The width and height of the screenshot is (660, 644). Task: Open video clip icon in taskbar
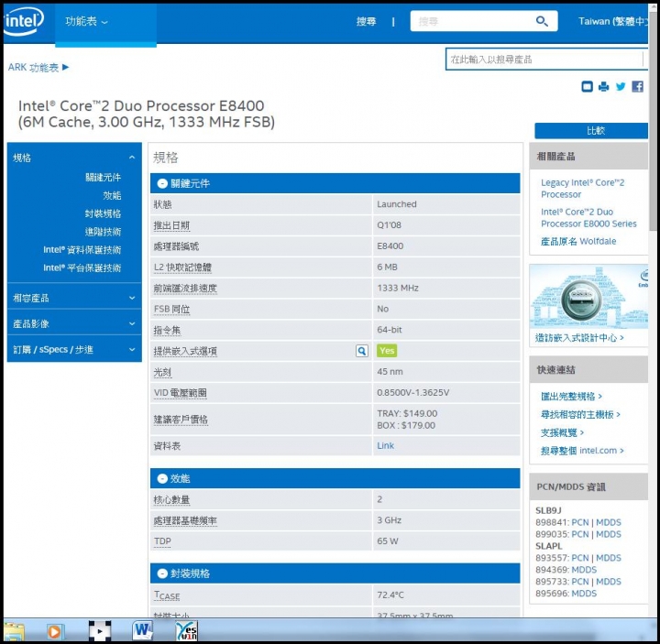pos(100,630)
